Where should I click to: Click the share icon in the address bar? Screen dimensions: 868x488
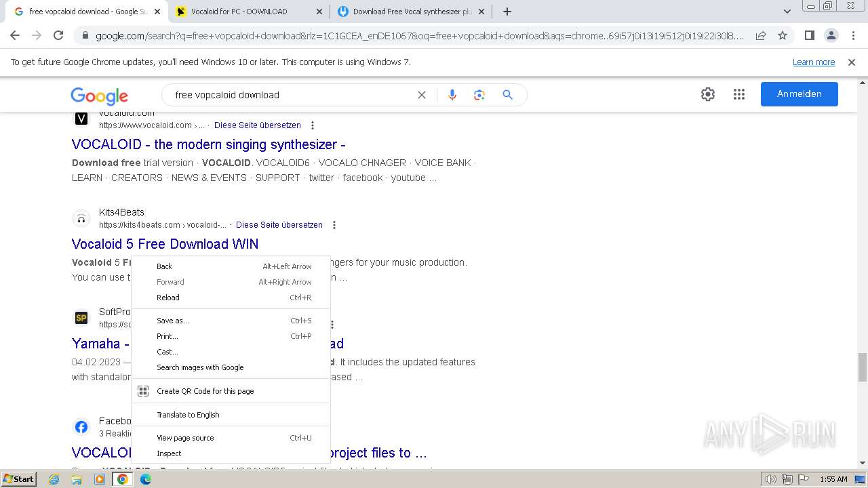point(761,35)
